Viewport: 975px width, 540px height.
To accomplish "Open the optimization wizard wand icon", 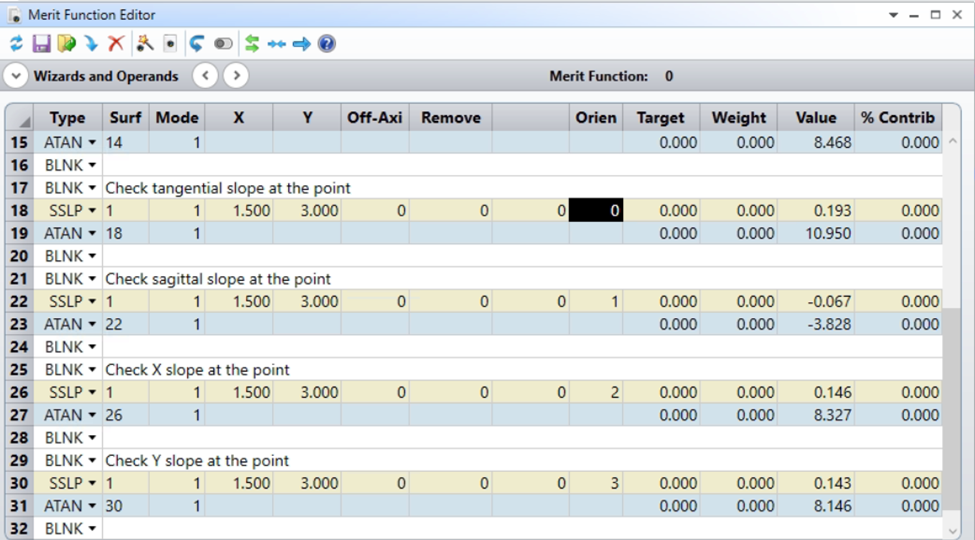I will point(145,44).
